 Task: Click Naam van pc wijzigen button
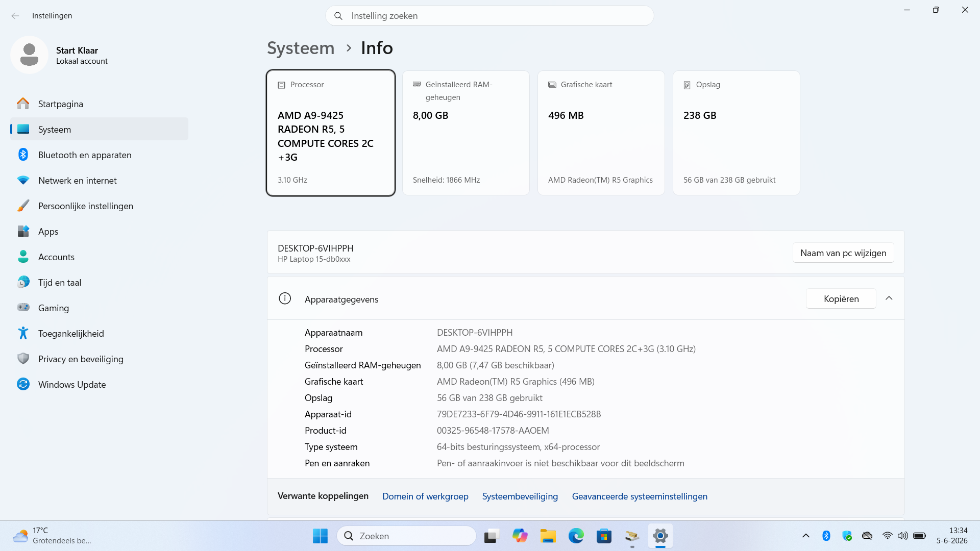pos(843,253)
